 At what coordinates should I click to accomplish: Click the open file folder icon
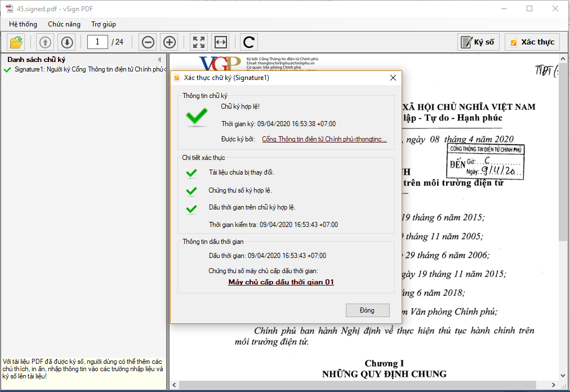[x=16, y=42]
